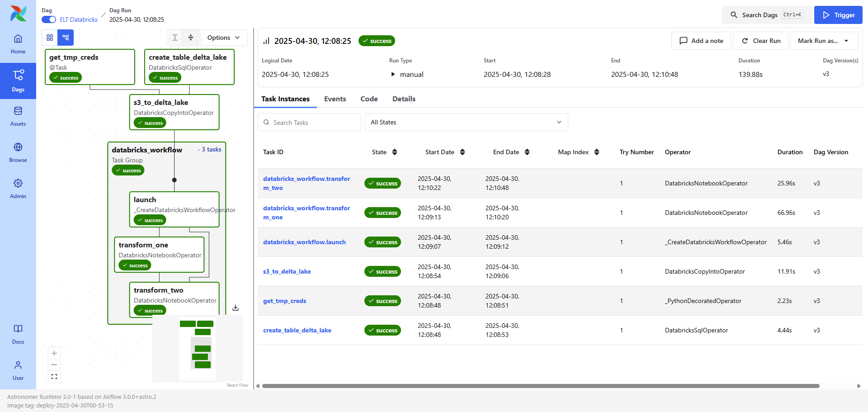Open the Assets sidebar section
Image resolution: width=868 pixels, height=412 pixels.
(18, 116)
